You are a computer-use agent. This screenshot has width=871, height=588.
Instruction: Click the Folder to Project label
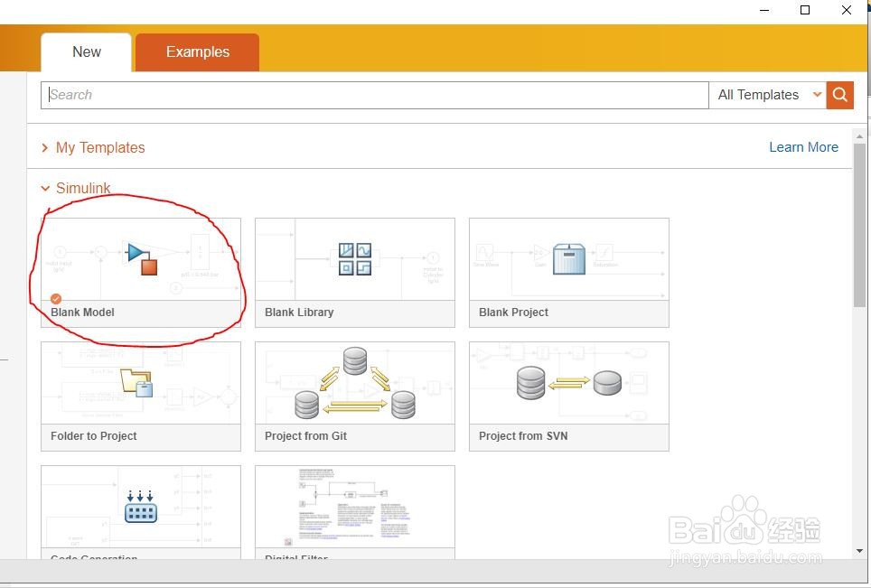(93, 436)
